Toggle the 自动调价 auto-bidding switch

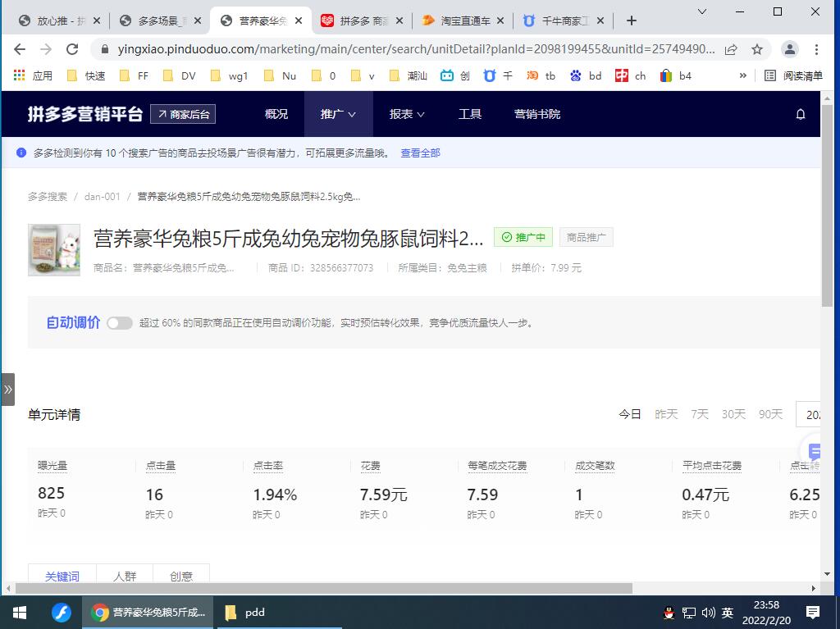[120, 323]
